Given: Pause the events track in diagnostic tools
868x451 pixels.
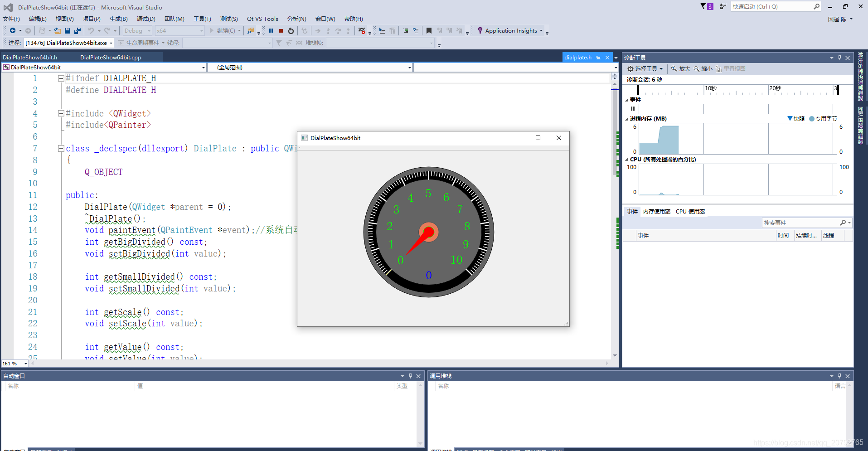Looking at the screenshot, I should [x=633, y=109].
